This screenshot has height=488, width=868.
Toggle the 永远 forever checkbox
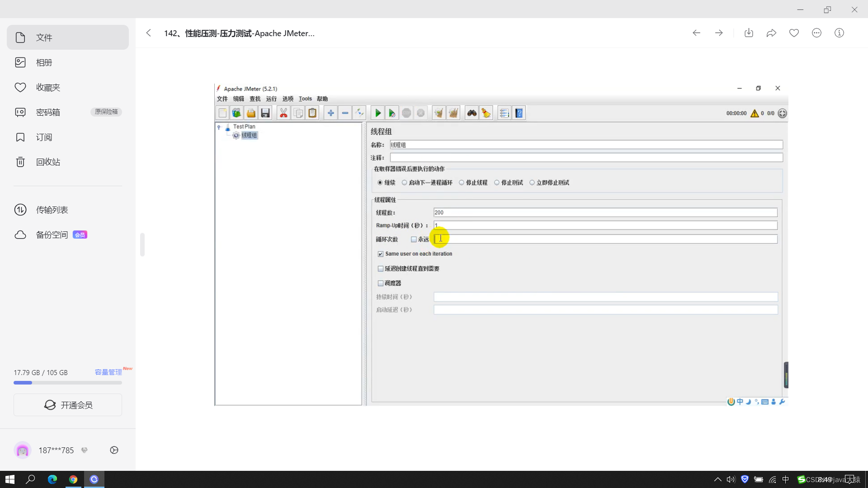point(414,239)
